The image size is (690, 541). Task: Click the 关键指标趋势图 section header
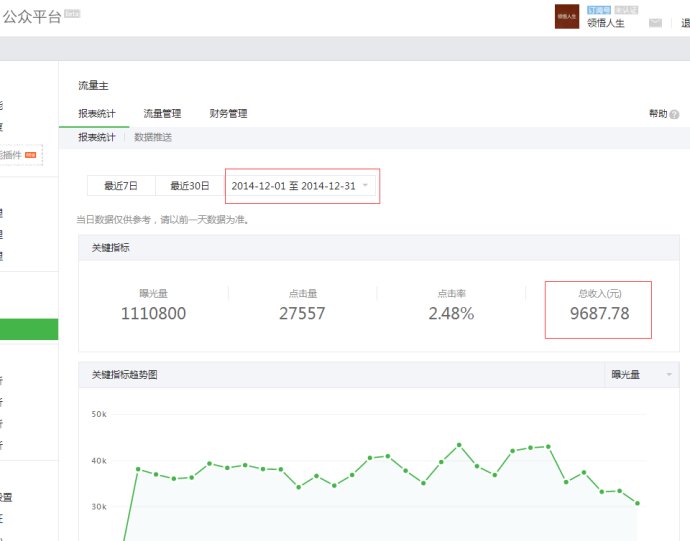click(125, 375)
